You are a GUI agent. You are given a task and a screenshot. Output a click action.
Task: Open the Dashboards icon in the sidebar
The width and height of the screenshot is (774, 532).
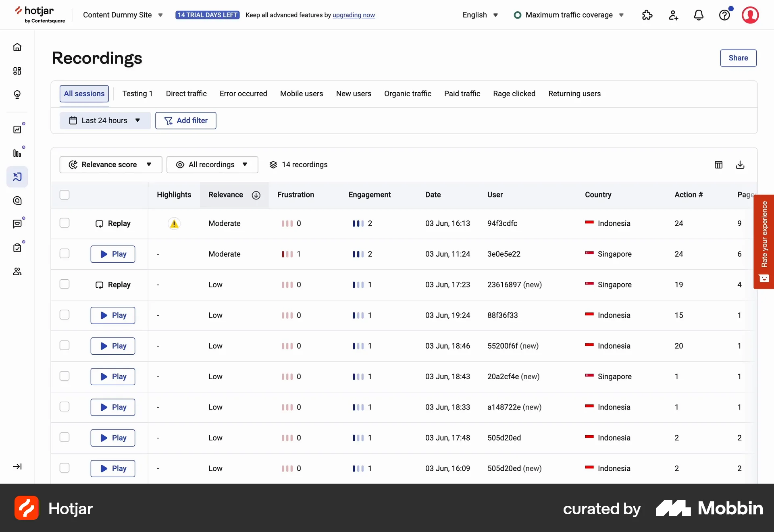(17, 71)
